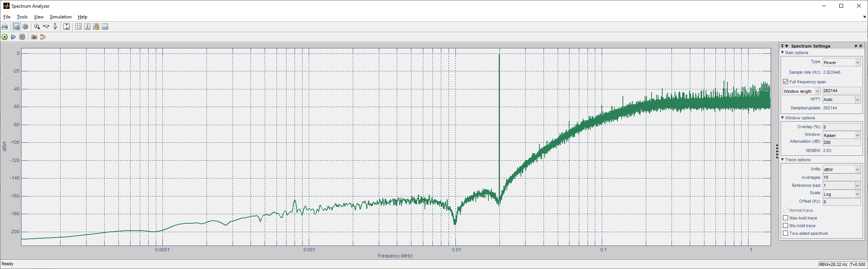This screenshot has width=868, height=269.
Task: Collapse side panel using the dotted handle
Action: pyautogui.click(x=777, y=152)
